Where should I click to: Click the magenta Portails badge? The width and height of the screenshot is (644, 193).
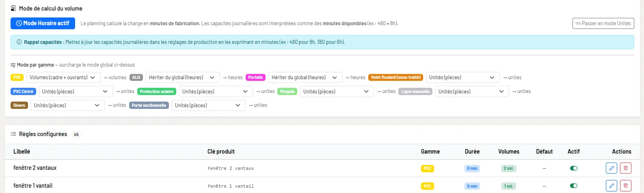pyautogui.click(x=255, y=77)
